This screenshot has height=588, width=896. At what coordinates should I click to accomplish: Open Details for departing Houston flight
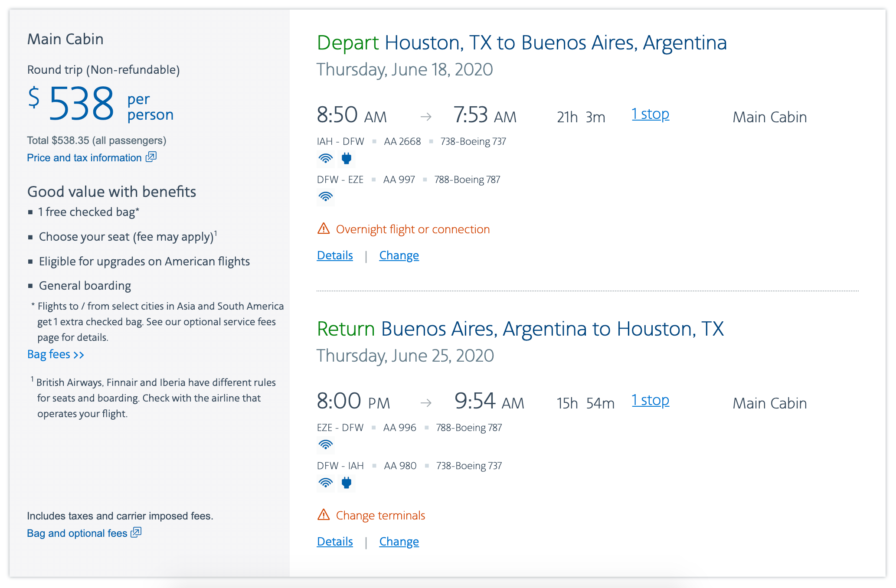[x=335, y=255]
